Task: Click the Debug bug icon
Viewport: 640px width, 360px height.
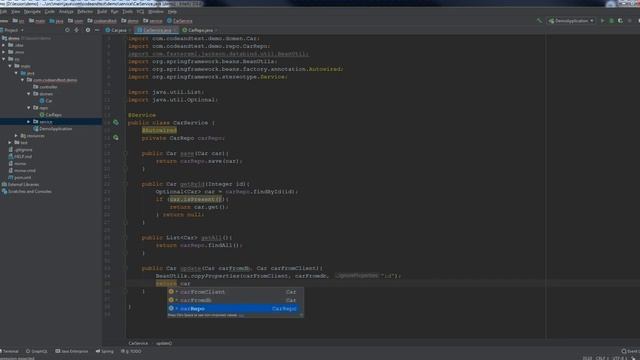Action: [x=611, y=21]
